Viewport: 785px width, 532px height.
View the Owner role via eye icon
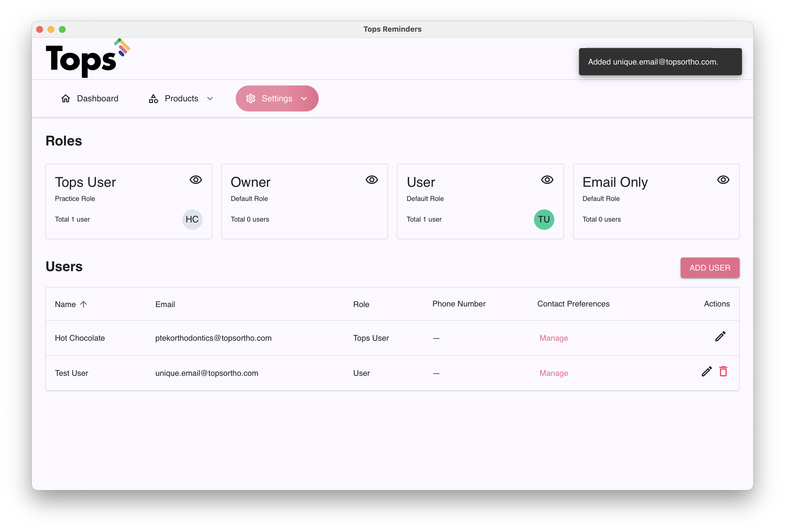point(372,180)
